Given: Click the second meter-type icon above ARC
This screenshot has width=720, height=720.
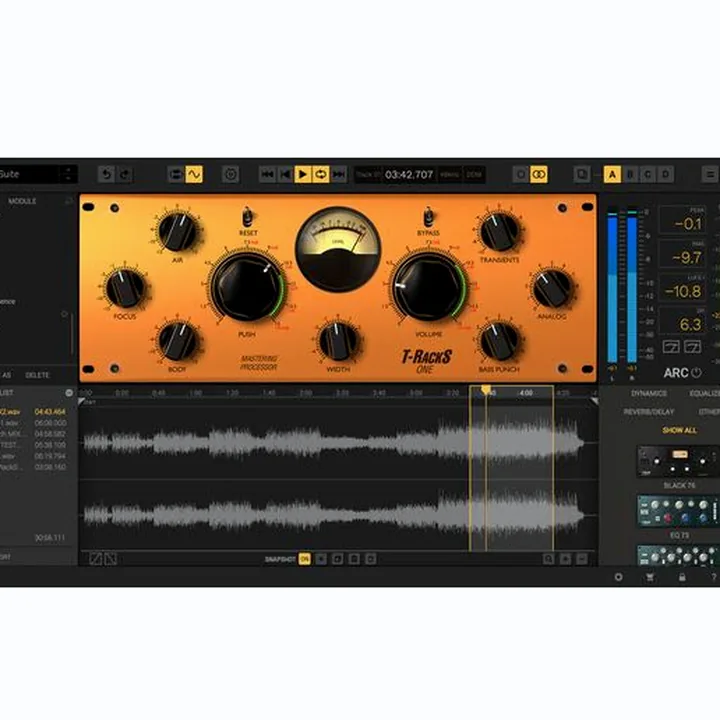Looking at the screenshot, I should coord(692,347).
